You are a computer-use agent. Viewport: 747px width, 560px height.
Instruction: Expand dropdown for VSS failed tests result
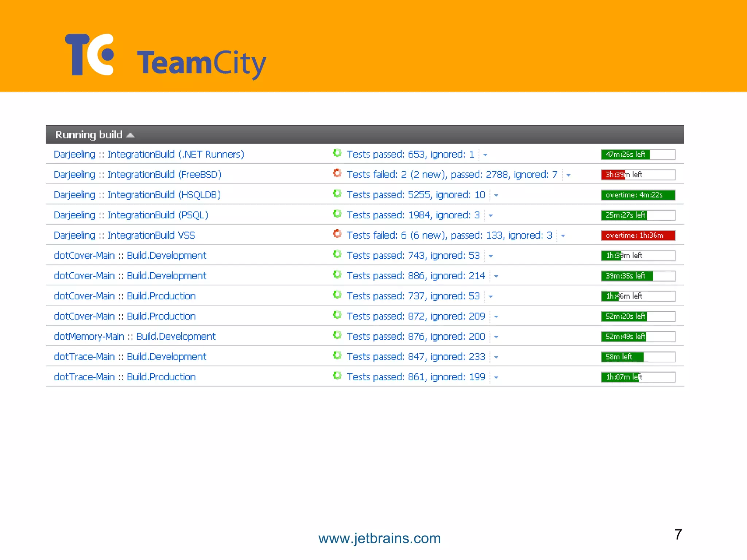563,236
